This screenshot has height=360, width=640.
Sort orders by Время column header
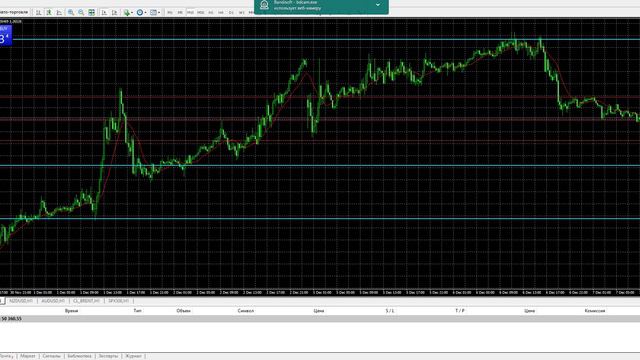[71, 311]
